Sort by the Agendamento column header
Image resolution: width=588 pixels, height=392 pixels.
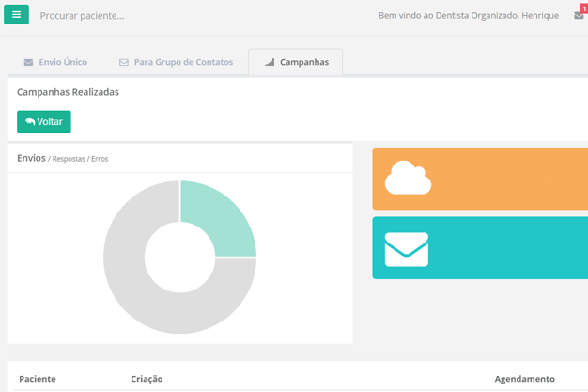point(524,379)
